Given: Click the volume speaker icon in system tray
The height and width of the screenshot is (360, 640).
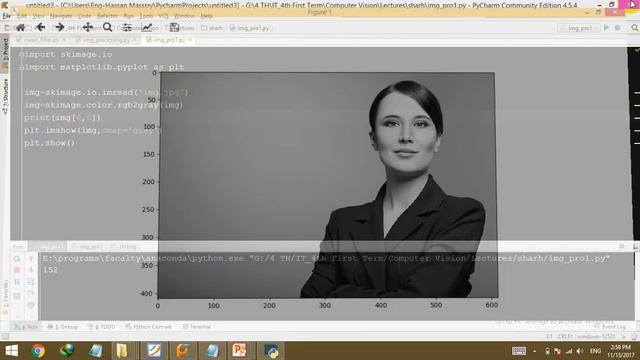Looking at the screenshot, I should [580, 351].
